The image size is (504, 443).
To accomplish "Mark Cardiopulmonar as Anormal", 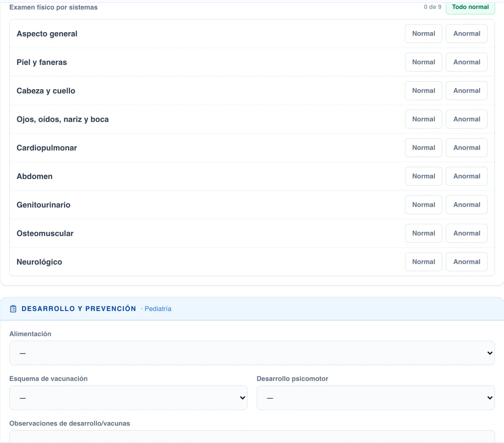I will click(x=467, y=148).
